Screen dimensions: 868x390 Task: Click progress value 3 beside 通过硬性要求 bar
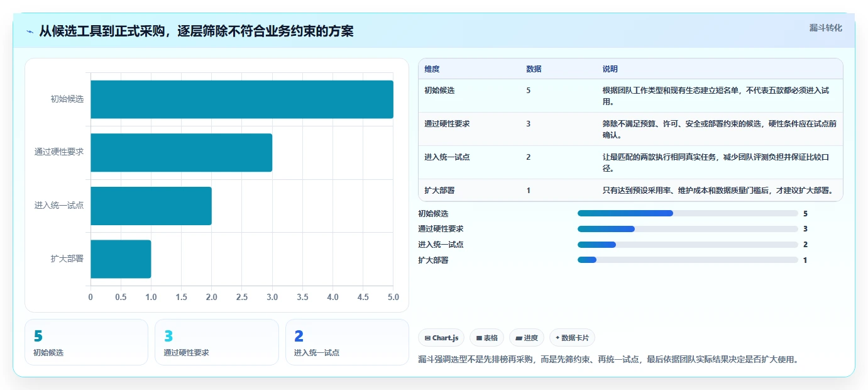[805, 229]
